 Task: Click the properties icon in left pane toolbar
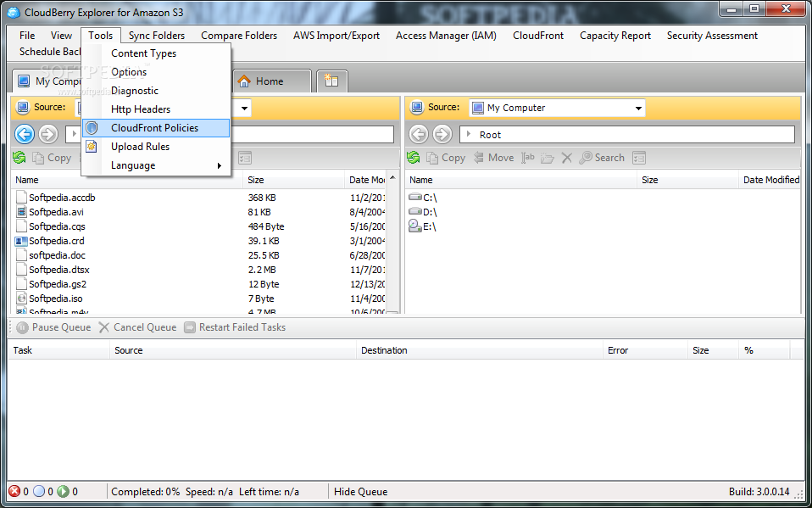tap(246, 158)
